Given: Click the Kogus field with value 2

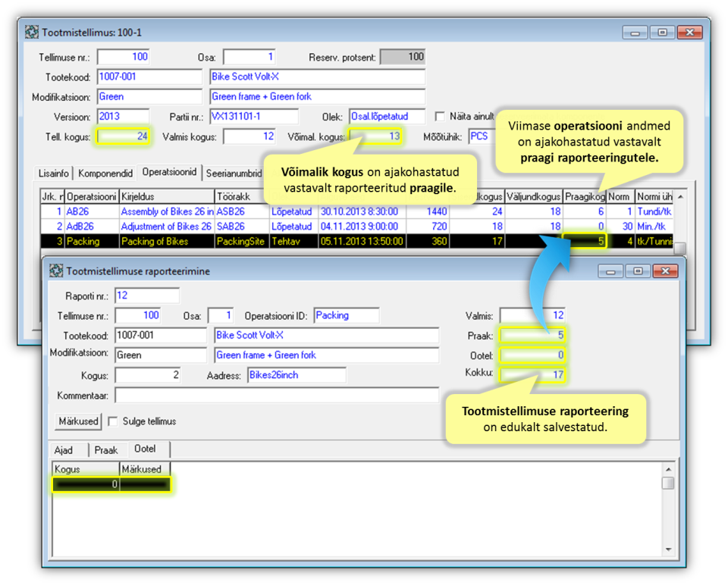Looking at the screenshot, I should pos(148,375).
